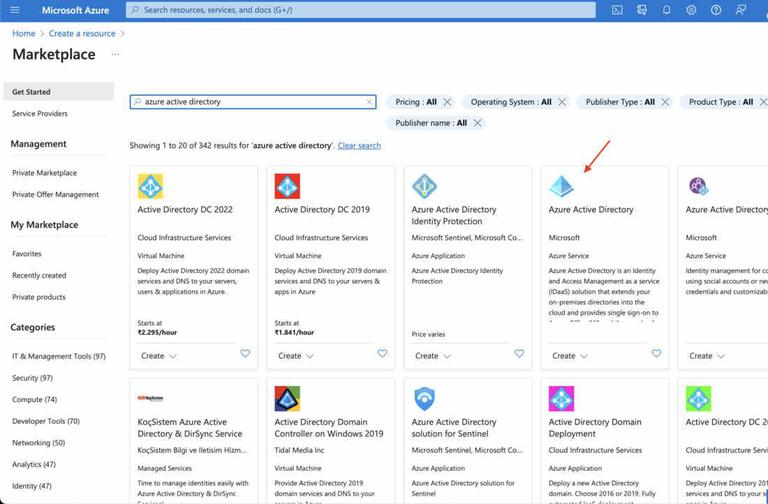Remove the Publisher Type : All filter
Image resolution: width=768 pixels, height=504 pixels.
665,102
